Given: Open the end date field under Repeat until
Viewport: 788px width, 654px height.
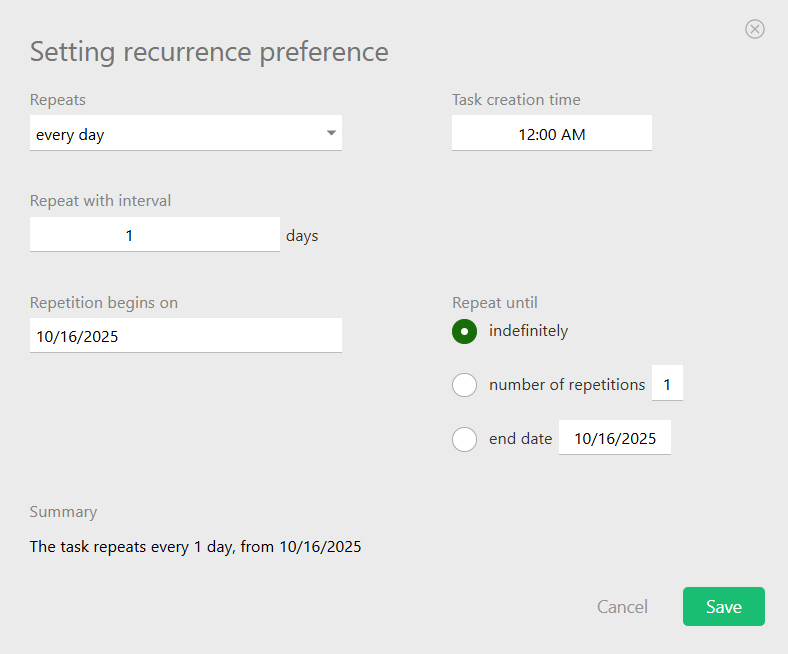Looking at the screenshot, I should coord(614,439).
